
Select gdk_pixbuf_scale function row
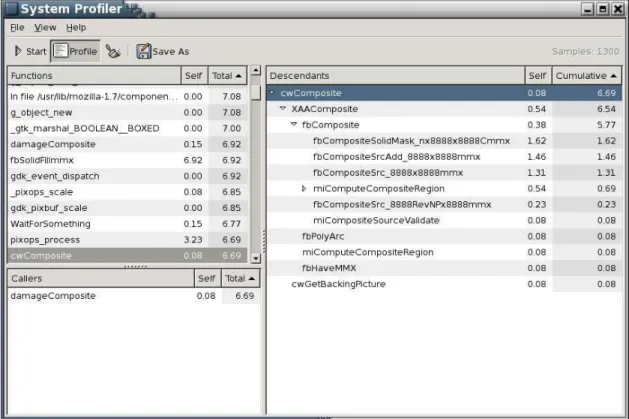[x=128, y=208]
